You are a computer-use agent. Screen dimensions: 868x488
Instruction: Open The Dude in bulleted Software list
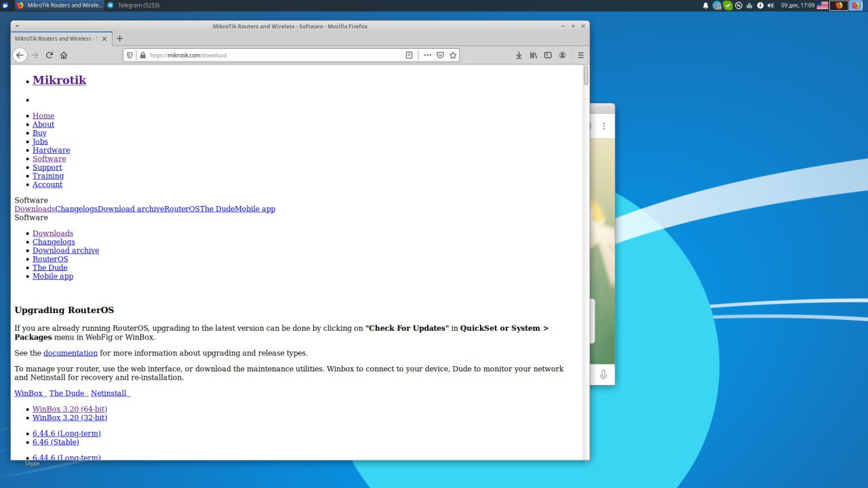click(x=50, y=268)
